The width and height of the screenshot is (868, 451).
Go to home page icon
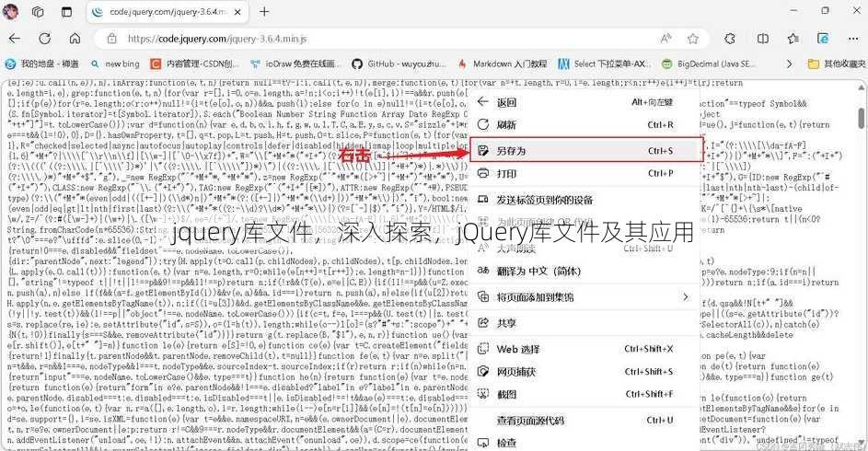point(75,38)
